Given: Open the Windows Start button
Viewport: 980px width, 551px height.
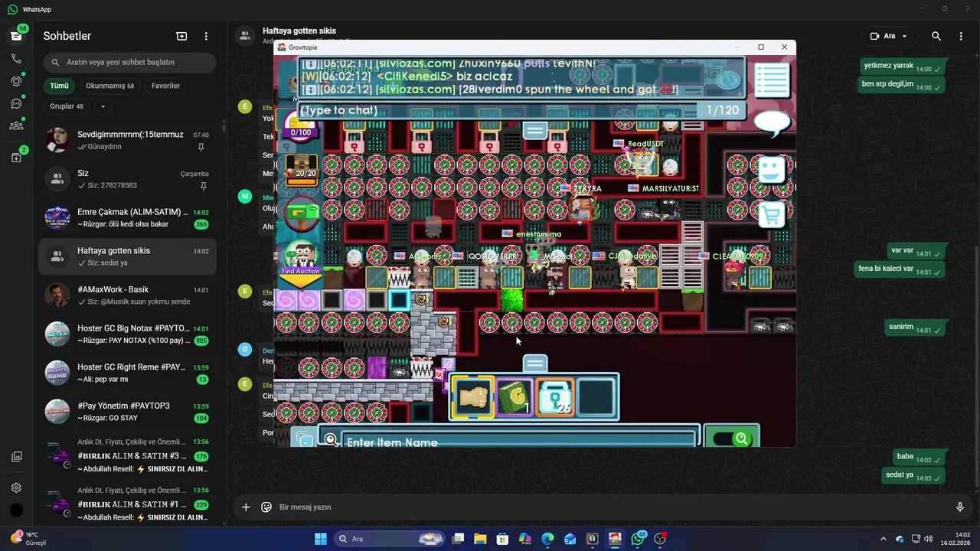Looking at the screenshot, I should [x=321, y=539].
